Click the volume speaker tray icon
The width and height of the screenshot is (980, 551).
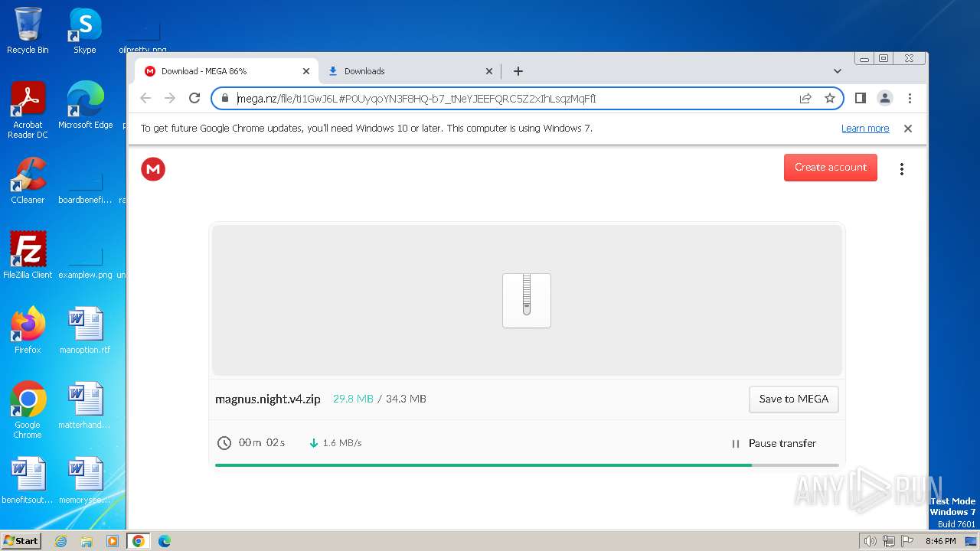point(870,541)
